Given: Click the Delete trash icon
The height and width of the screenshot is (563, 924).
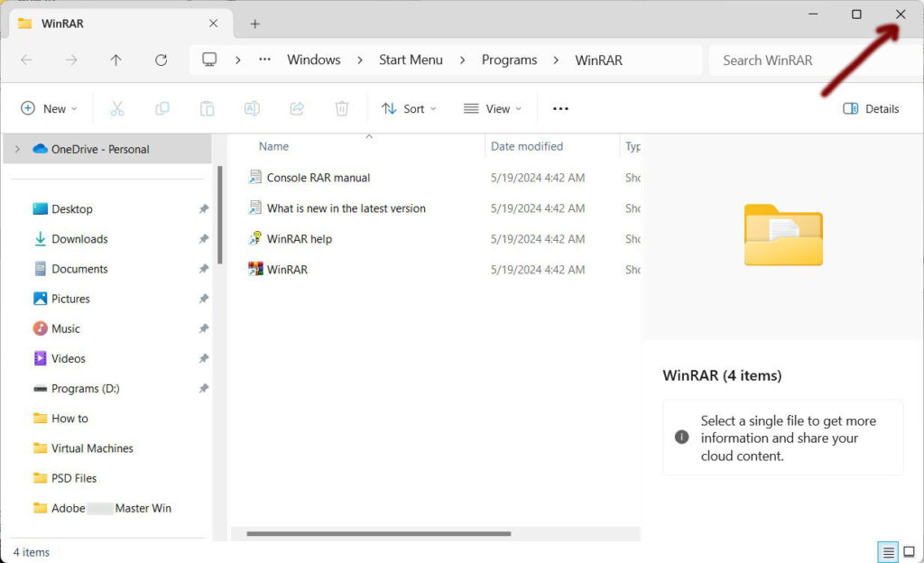Looking at the screenshot, I should click(x=342, y=109).
